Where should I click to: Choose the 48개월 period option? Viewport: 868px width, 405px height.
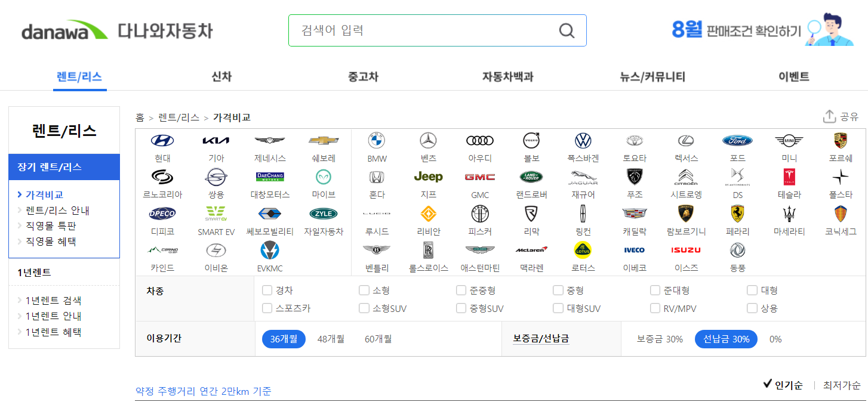point(331,339)
